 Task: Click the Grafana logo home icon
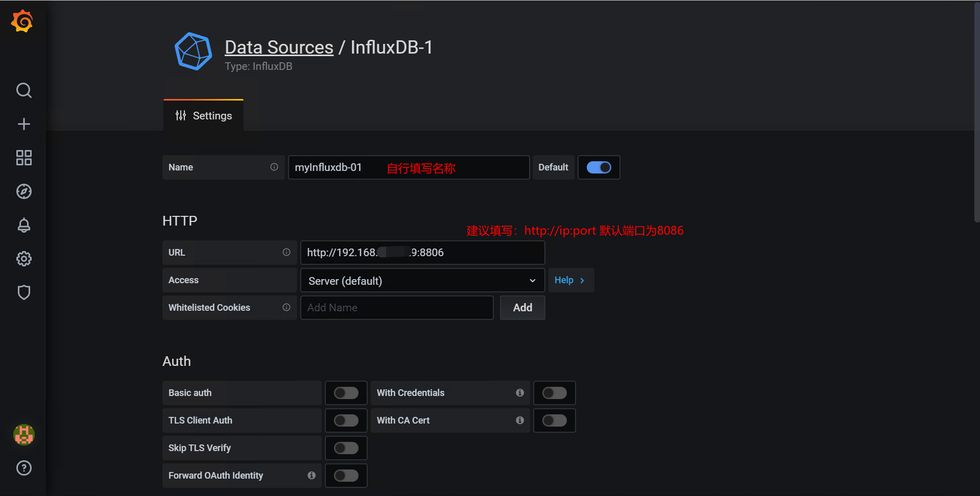tap(22, 21)
